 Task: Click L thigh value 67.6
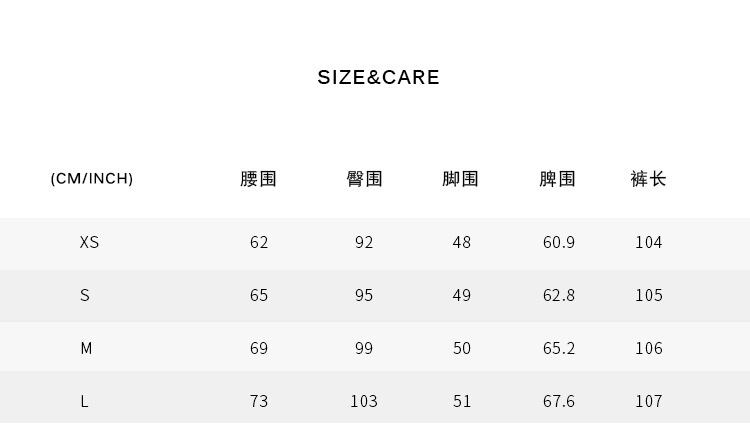coord(558,401)
